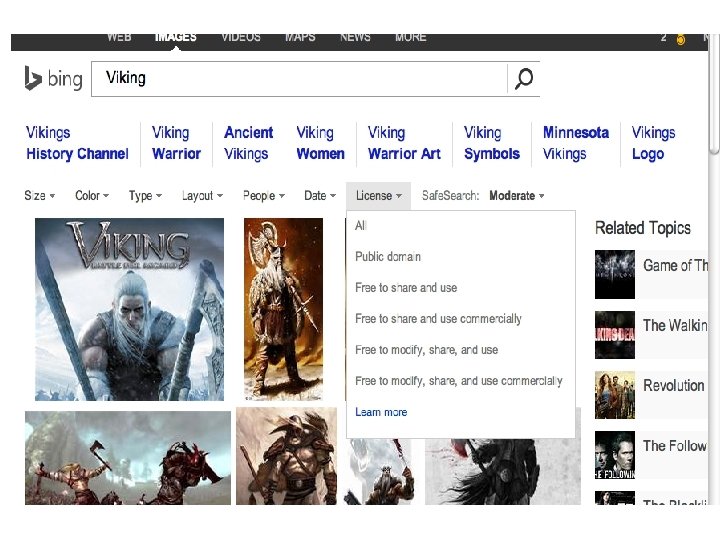
Task: Open the Date filter dropdown
Action: pos(320,196)
